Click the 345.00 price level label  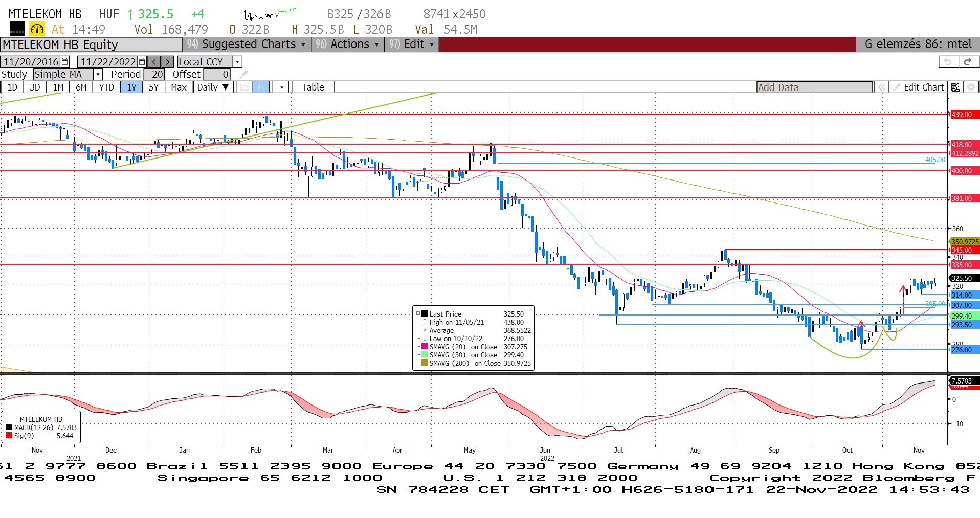coord(964,250)
